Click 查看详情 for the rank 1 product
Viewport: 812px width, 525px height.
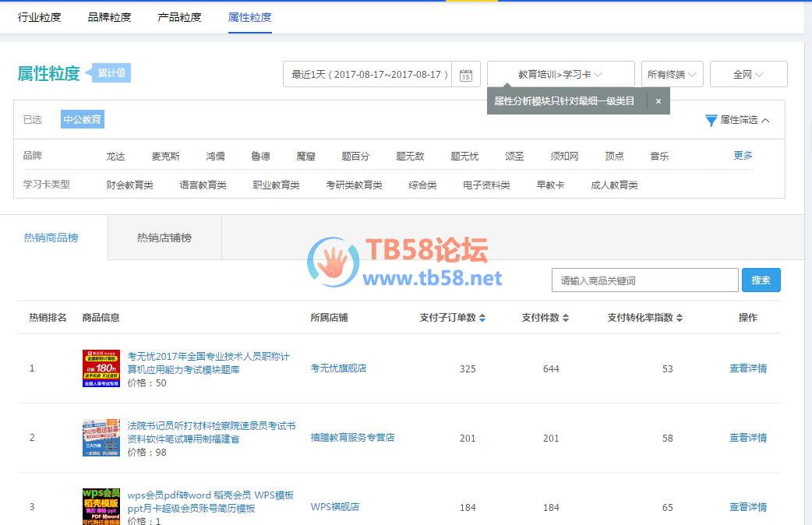coord(747,368)
